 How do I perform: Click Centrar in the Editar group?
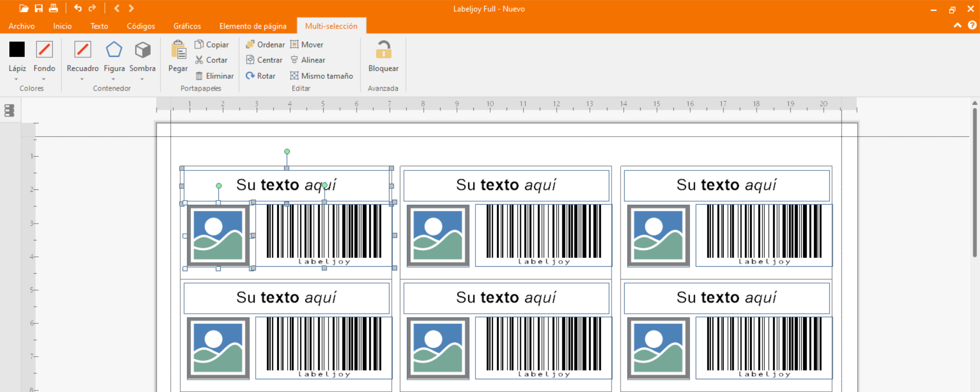[x=264, y=60]
